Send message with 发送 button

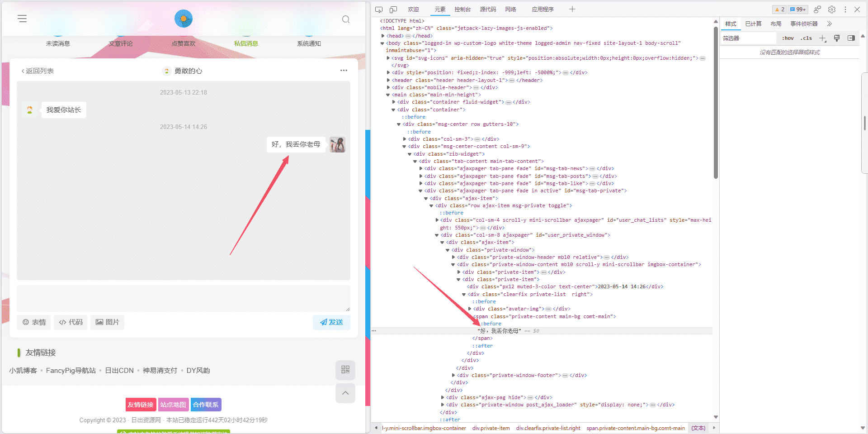[331, 322]
